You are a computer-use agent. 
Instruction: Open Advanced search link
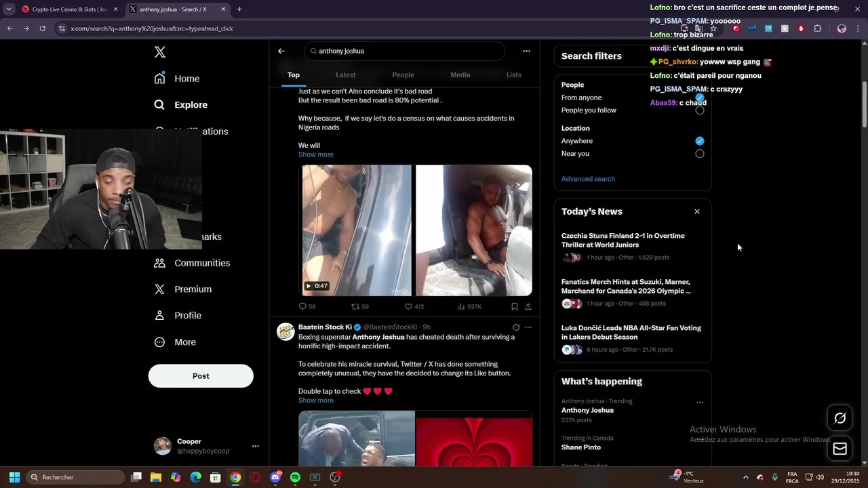588,179
